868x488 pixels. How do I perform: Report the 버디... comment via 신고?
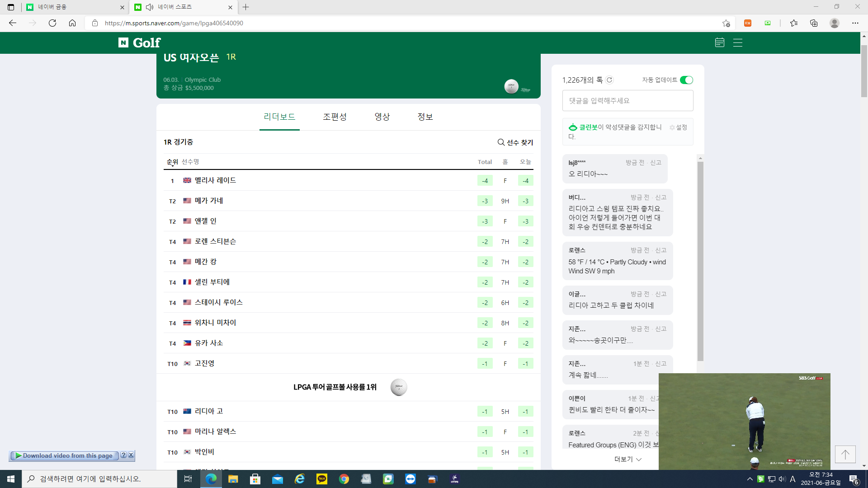(x=661, y=197)
